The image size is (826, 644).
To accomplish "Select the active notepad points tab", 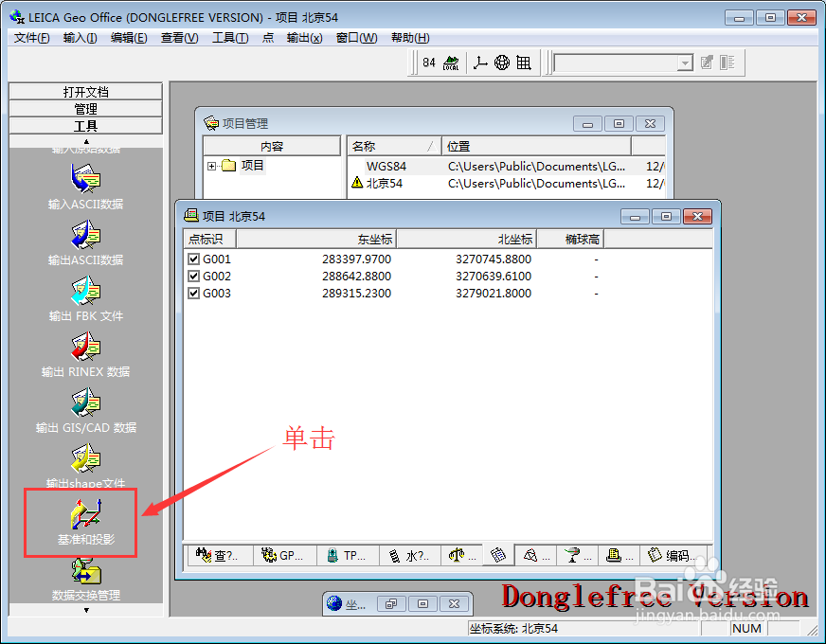I will [498, 554].
